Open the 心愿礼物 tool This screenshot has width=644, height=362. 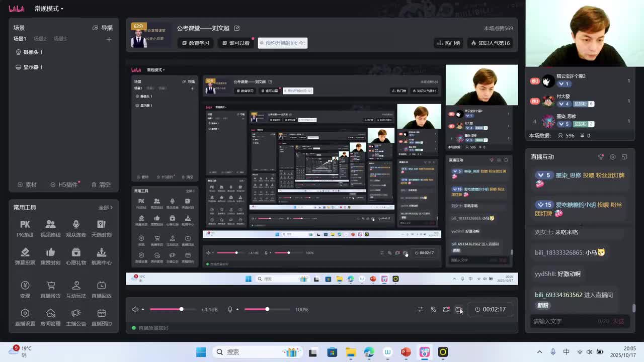coord(76,256)
